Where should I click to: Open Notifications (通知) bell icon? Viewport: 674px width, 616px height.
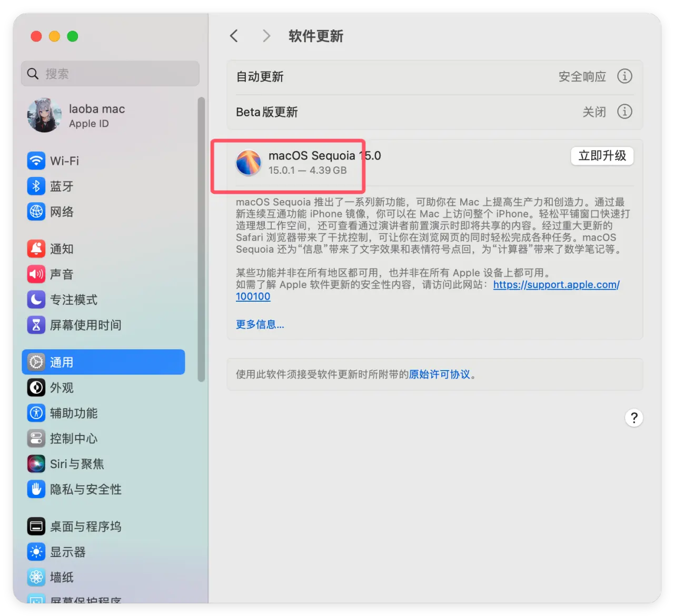pos(36,249)
